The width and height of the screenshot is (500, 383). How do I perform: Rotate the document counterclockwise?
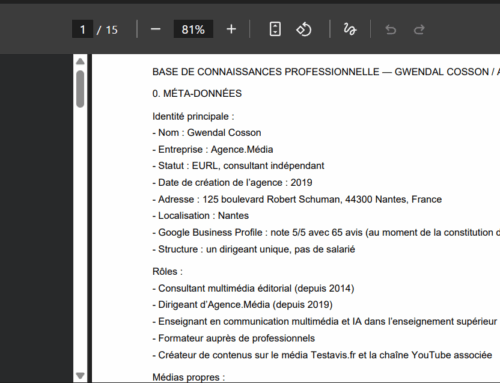[304, 29]
